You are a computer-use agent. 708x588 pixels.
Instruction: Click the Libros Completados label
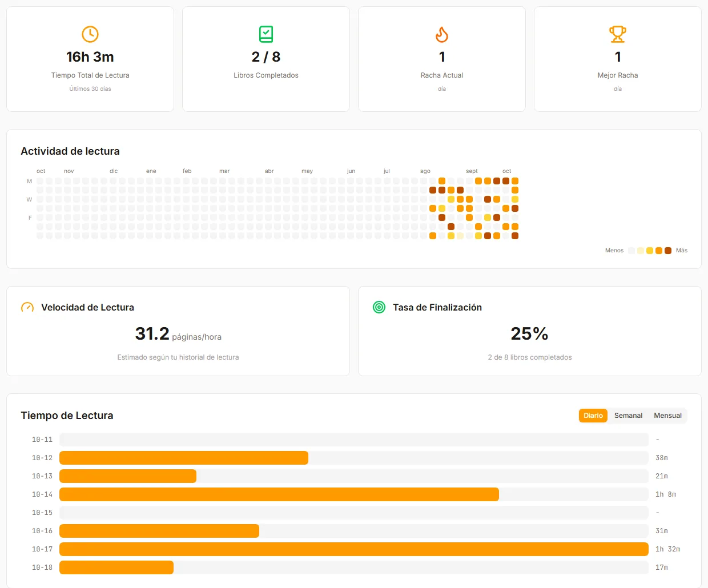tap(266, 75)
